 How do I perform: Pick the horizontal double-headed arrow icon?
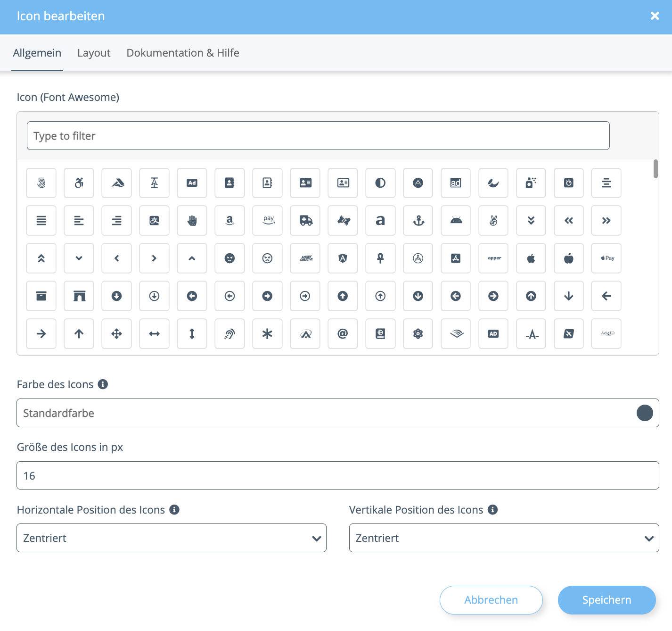click(155, 334)
